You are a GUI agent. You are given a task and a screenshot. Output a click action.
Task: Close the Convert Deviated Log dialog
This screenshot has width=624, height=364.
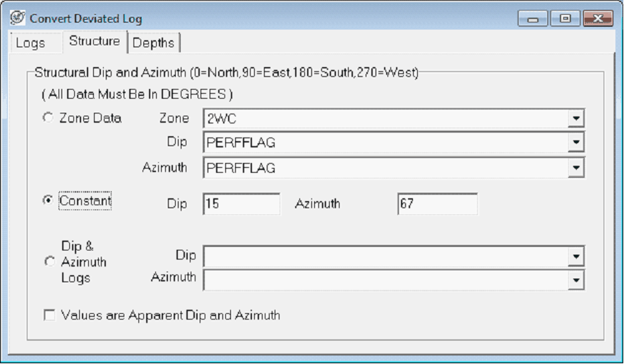598,18
